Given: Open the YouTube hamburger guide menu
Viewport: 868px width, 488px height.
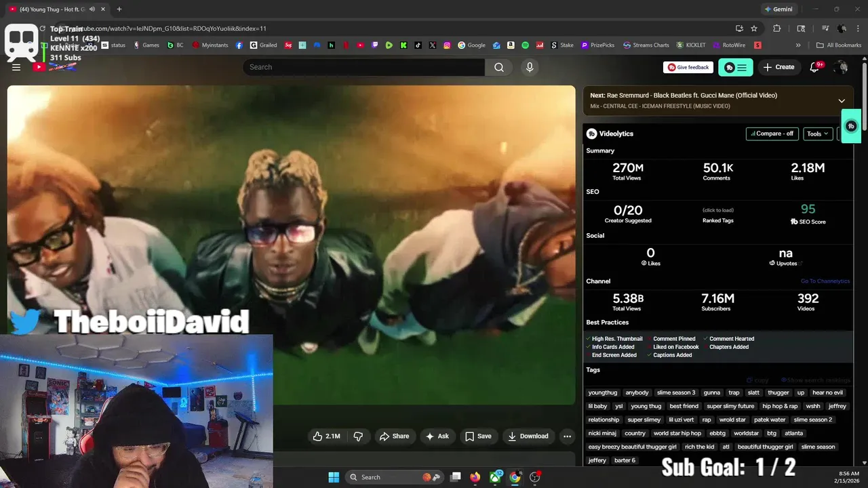Looking at the screenshot, I should coord(16,67).
